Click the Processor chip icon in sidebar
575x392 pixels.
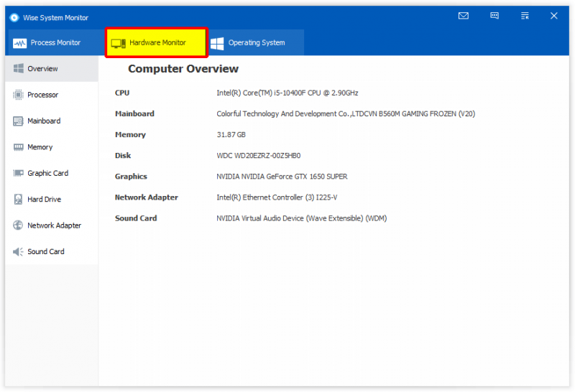19,95
